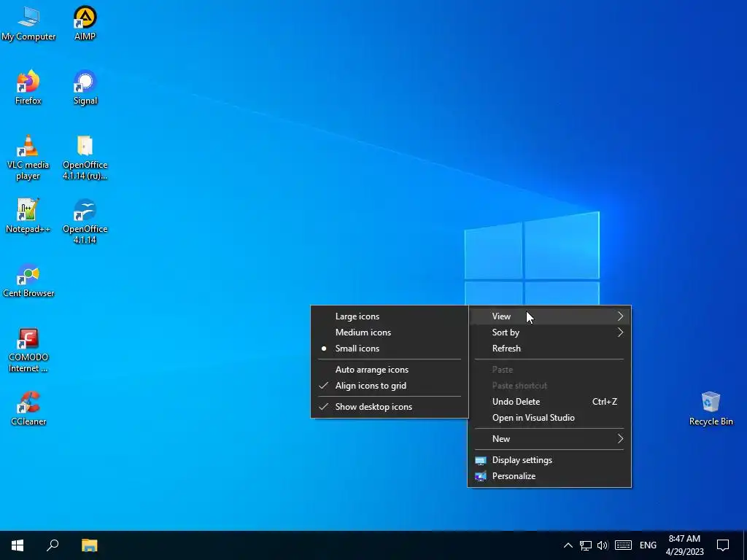Expand the View submenu entry
Screen dimensions: 747x560
(549, 316)
